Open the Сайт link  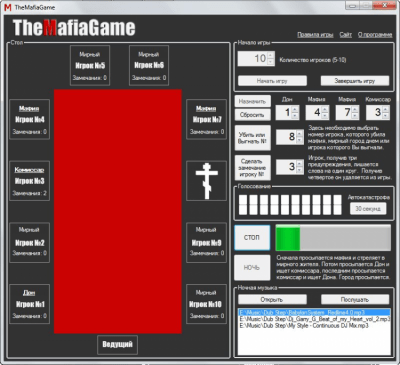[346, 35]
